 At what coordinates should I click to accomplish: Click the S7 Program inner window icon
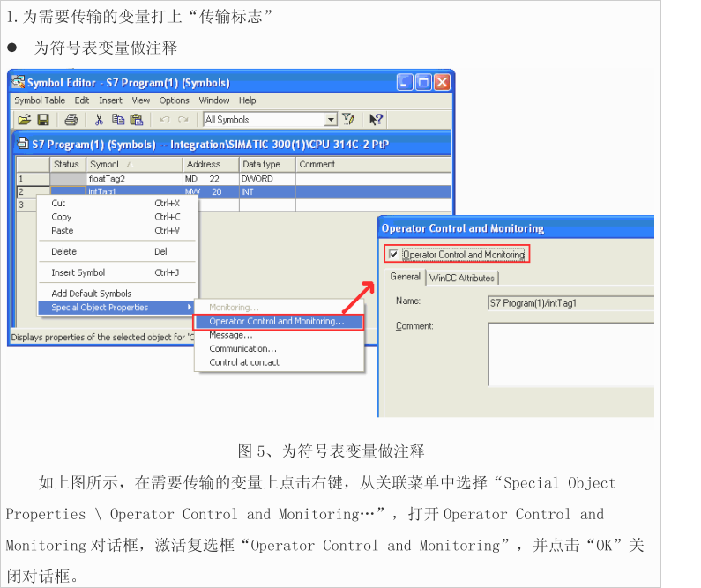tap(22, 144)
